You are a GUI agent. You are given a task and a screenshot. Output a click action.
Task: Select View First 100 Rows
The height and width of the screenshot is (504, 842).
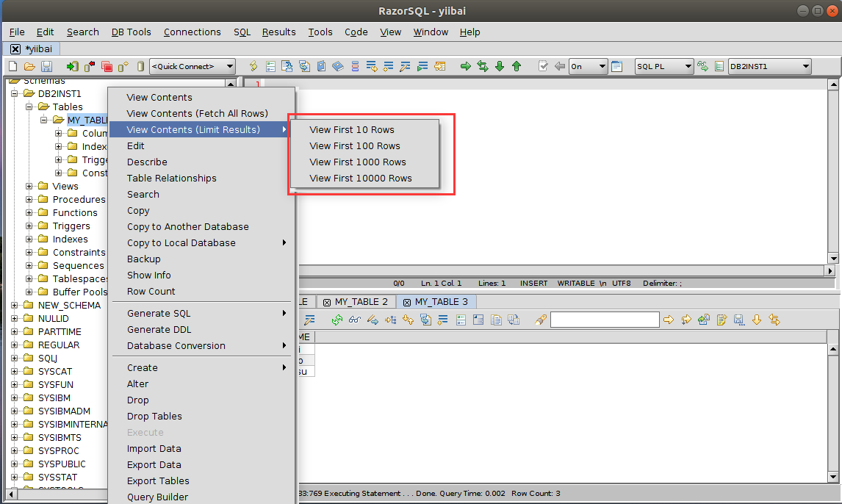355,146
